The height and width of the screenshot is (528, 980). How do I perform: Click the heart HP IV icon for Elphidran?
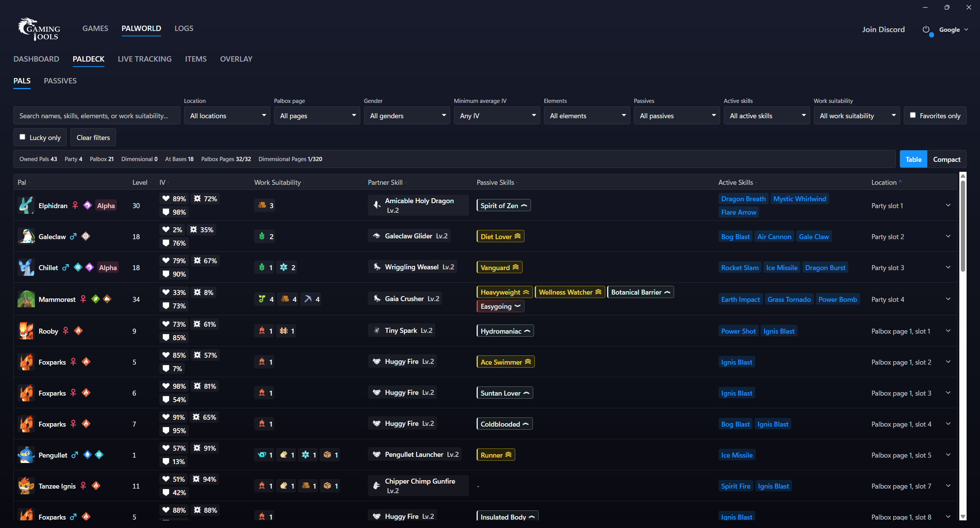(166, 199)
